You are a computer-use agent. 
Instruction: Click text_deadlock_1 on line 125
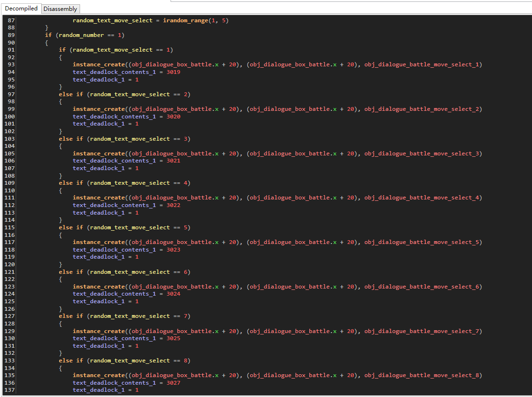(x=98, y=301)
